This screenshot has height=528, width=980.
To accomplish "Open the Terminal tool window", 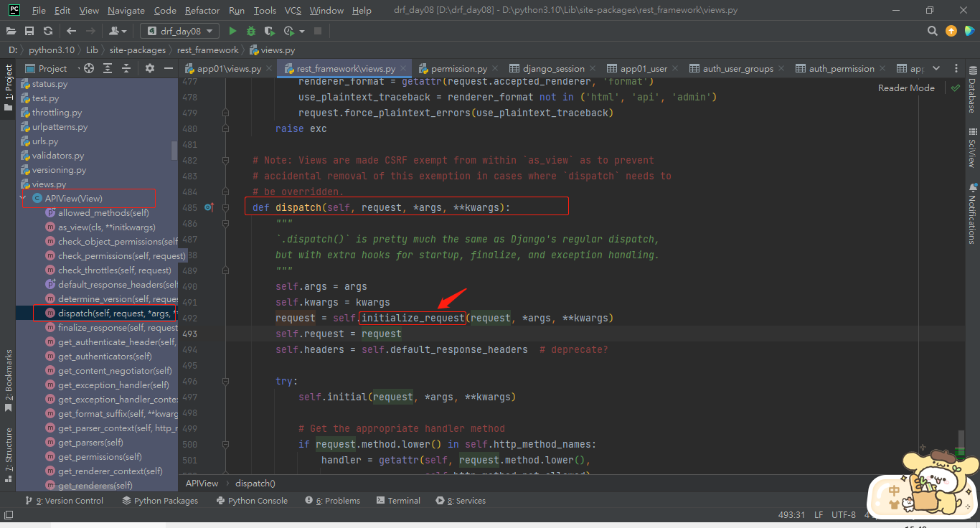I will (397, 501).
